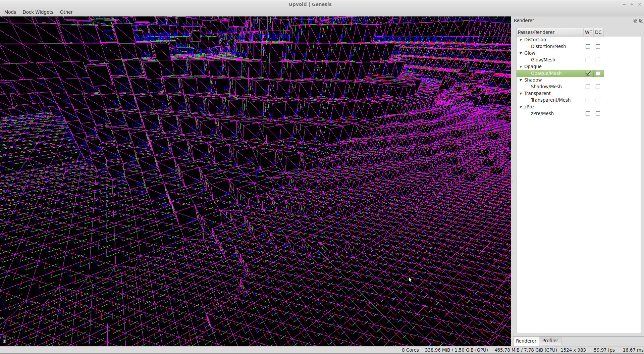
Task: Click the WF column header
Action: (588, 32)
